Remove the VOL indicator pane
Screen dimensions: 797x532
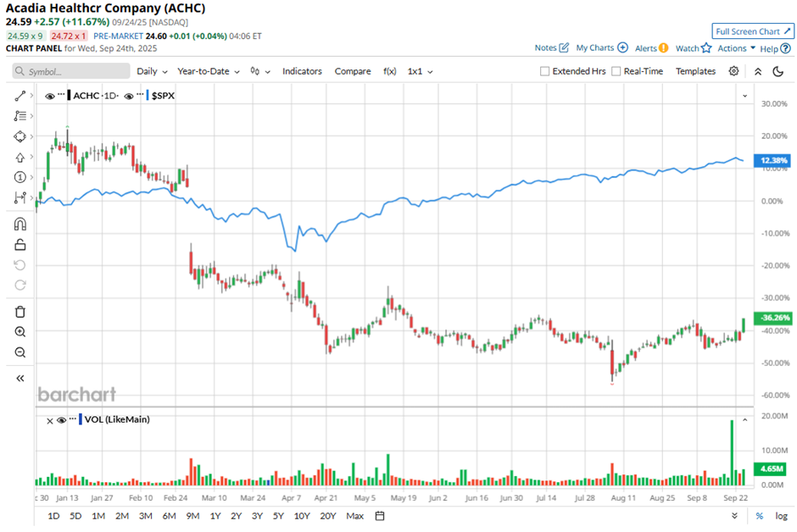(50, 421)
